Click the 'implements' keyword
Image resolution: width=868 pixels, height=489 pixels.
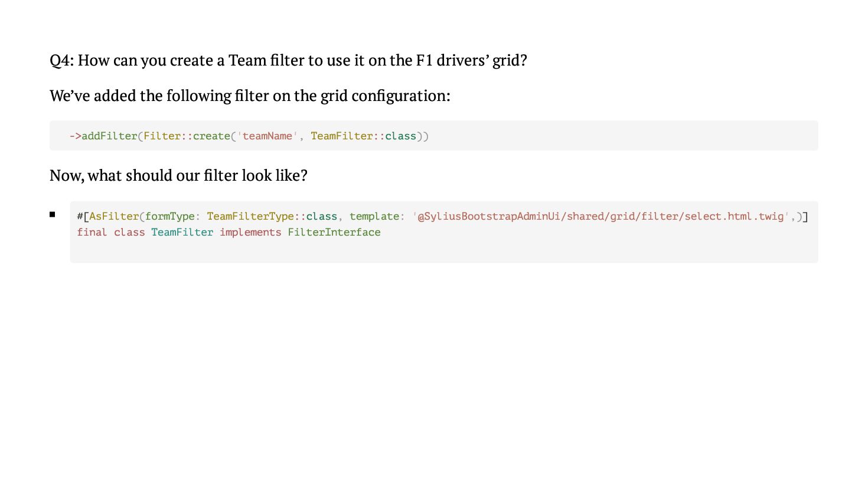coord(250,232)
